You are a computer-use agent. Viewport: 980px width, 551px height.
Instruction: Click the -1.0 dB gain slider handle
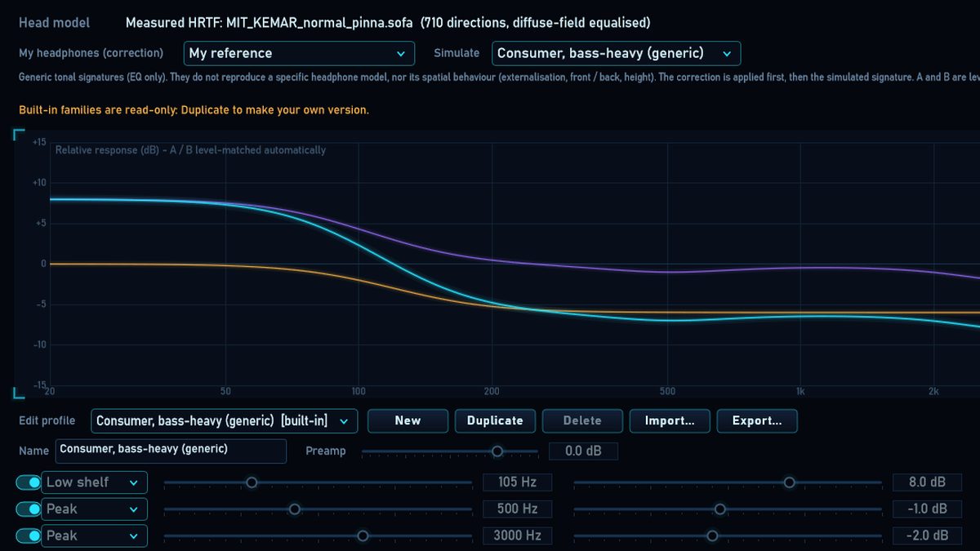[719, 509]
